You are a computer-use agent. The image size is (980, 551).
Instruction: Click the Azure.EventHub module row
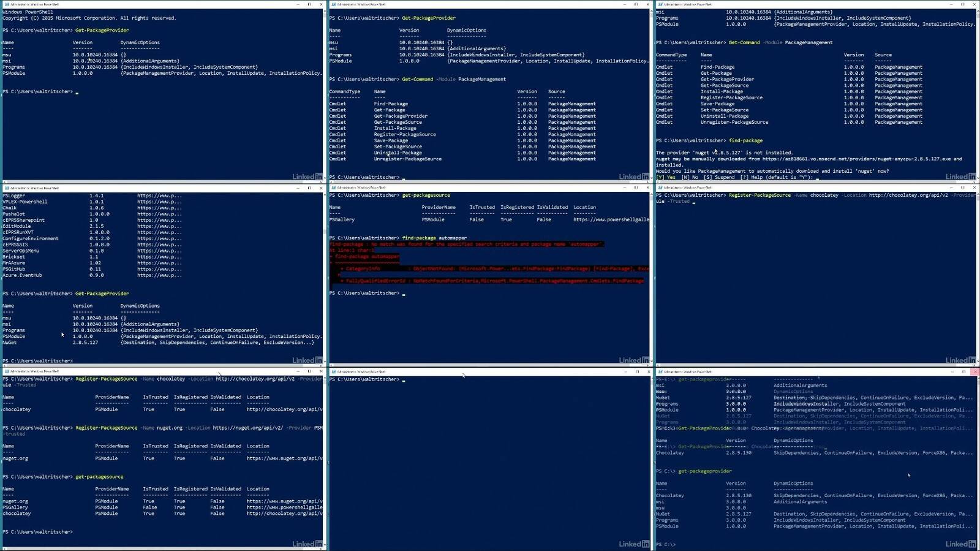(x=92, y=275)
